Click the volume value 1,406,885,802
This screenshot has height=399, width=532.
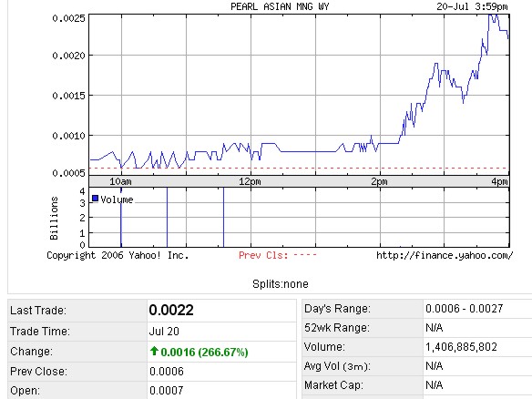[462, 347]
